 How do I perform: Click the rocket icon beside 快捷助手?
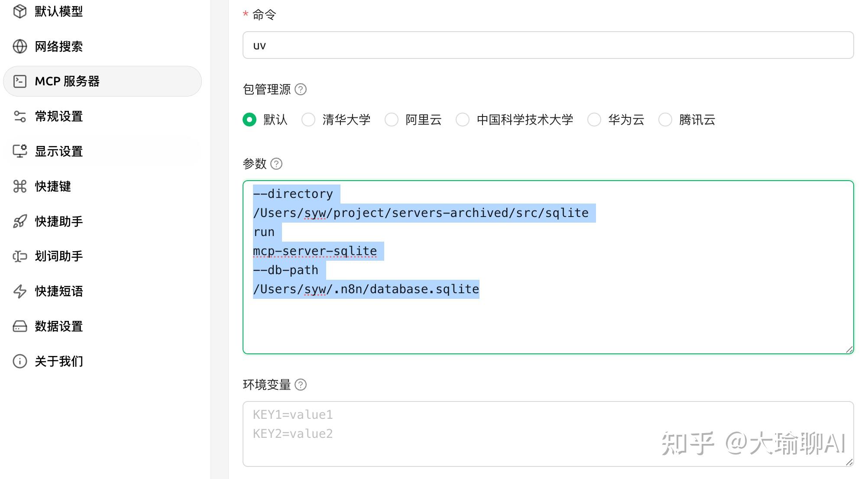[20, 221]
